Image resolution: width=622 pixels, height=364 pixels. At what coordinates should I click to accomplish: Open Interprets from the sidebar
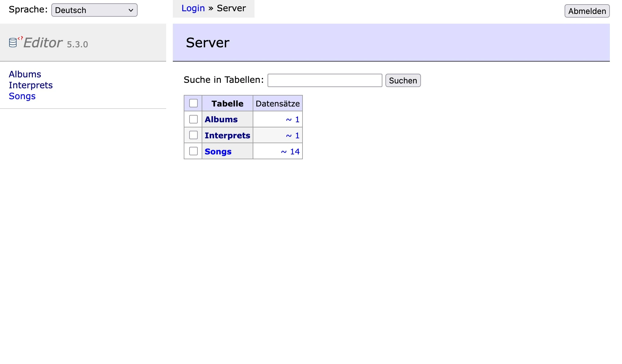pos(31,85)
